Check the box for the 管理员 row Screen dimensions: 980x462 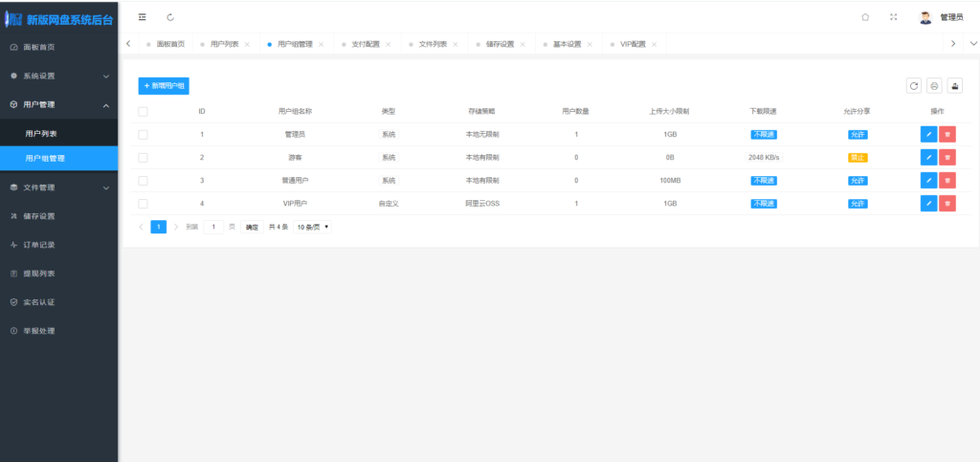[x=143, y=135]
